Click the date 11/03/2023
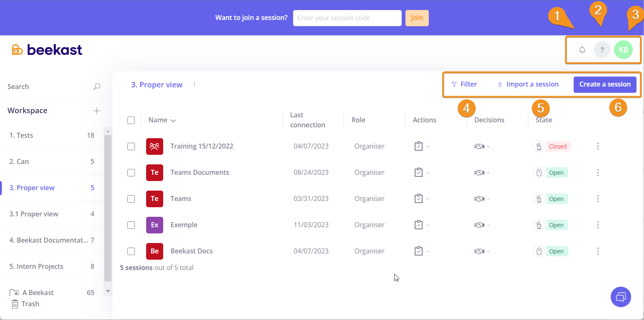 point(311,225)
